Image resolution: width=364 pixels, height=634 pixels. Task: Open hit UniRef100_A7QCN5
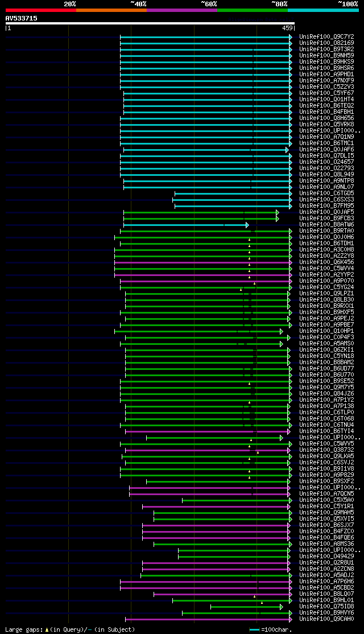tap(327, 494)
